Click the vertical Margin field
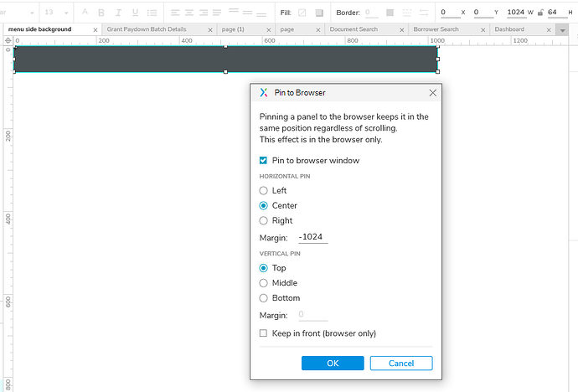The image size is (578, 392). (x=313, y=315)
